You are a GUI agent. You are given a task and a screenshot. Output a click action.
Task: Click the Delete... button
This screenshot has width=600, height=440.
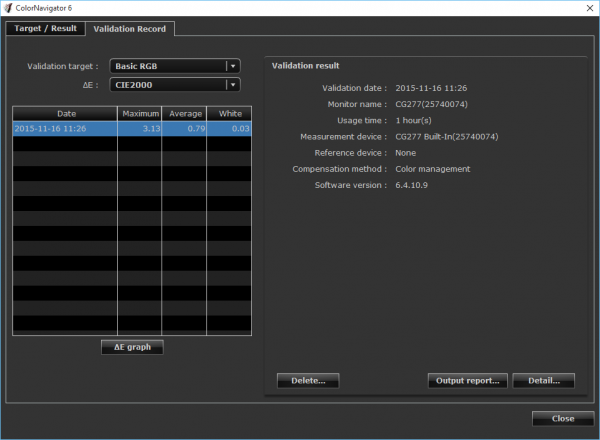point(308,381)
